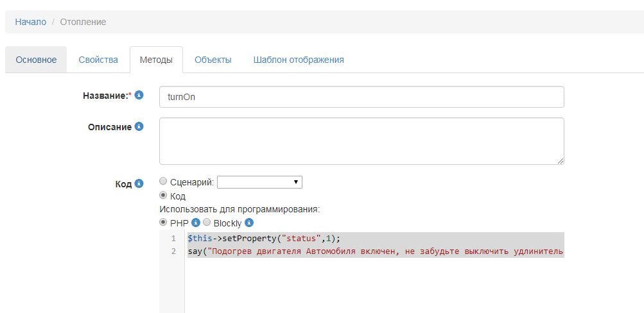This screenshot has width=644, height=313.
Task: Choose PHP as programming option
Action: click(x=163, y=223)
